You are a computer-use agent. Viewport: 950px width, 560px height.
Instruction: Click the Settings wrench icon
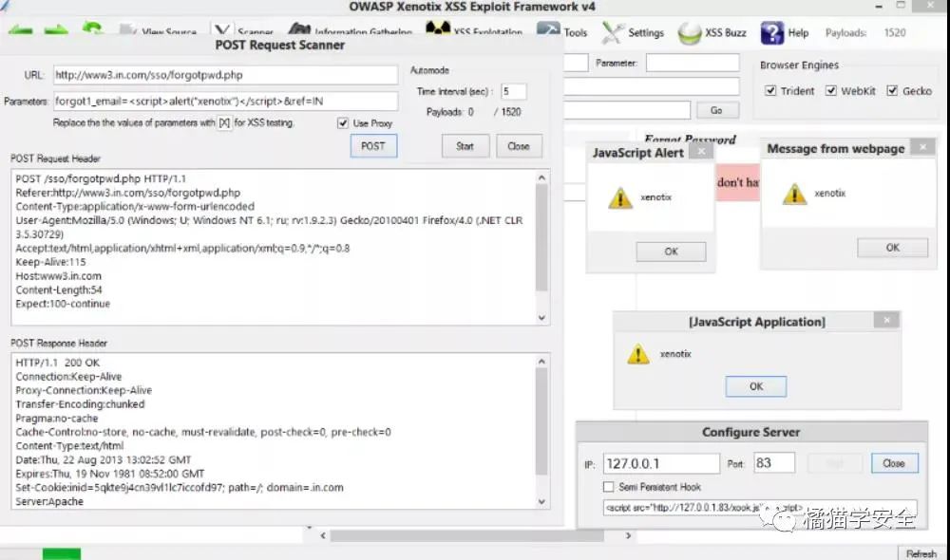(x=613, y=32)
